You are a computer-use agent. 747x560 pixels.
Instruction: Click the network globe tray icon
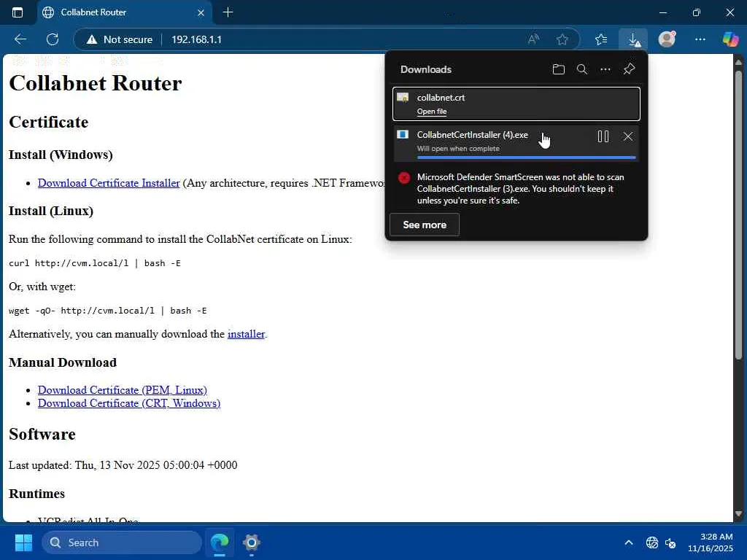(x=651, y=542)
